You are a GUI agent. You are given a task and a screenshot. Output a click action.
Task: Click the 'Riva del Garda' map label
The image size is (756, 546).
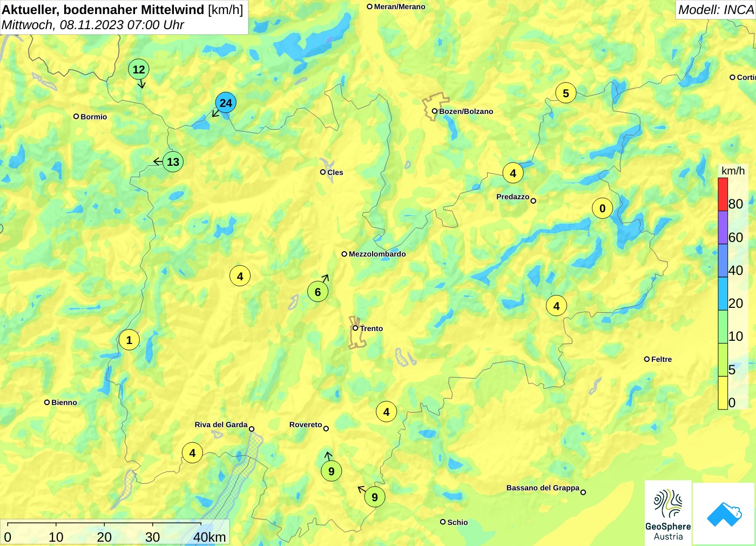tap(221, 424)
